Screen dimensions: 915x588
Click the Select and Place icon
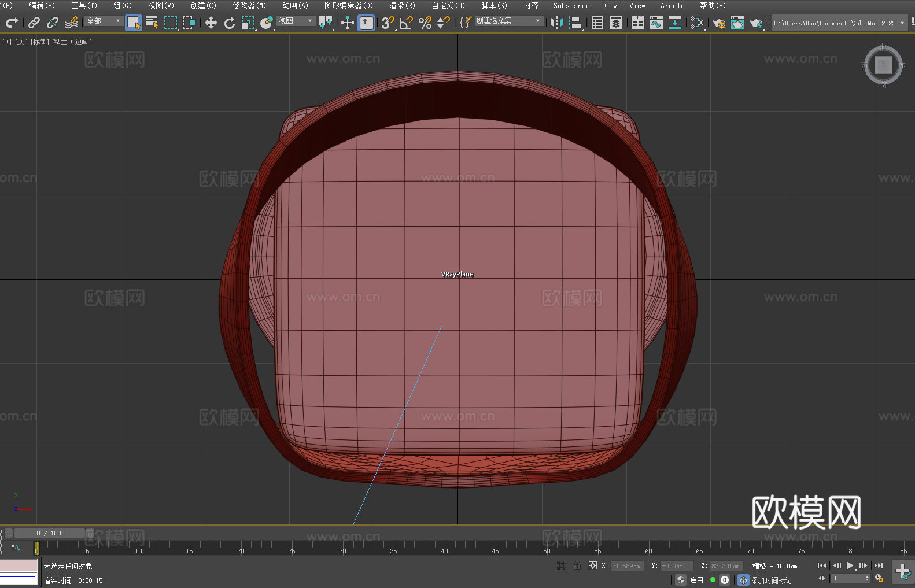tap(267, 23)
